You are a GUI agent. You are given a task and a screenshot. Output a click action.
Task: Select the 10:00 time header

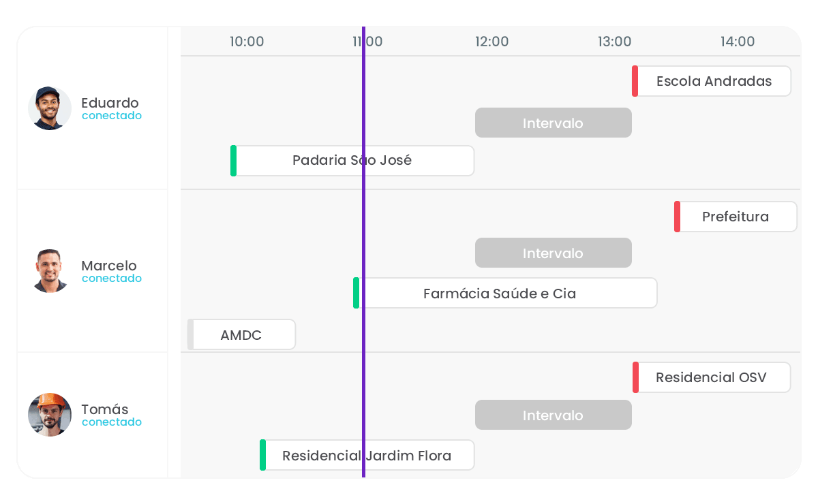247,42
